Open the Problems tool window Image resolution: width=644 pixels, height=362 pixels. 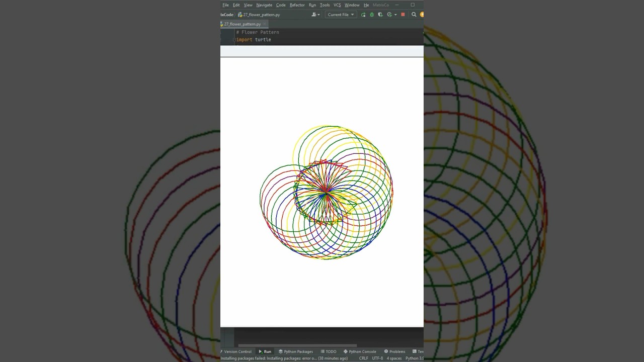pyautogui.click(x=394, y=351)
